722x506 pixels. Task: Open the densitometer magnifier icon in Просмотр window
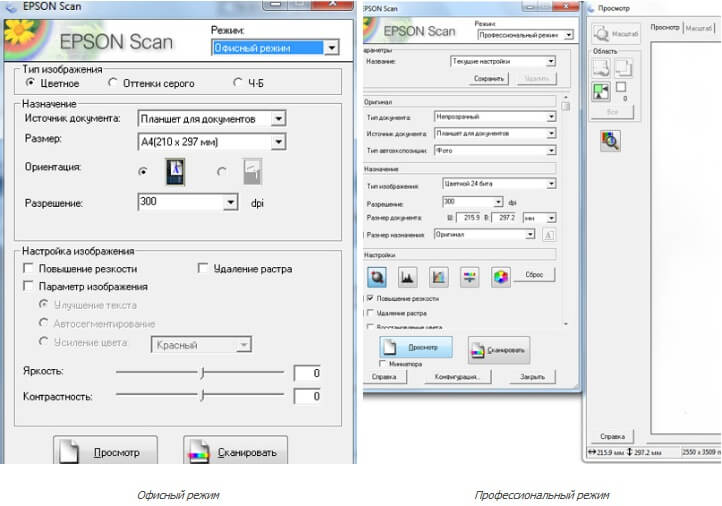[611, 140]
